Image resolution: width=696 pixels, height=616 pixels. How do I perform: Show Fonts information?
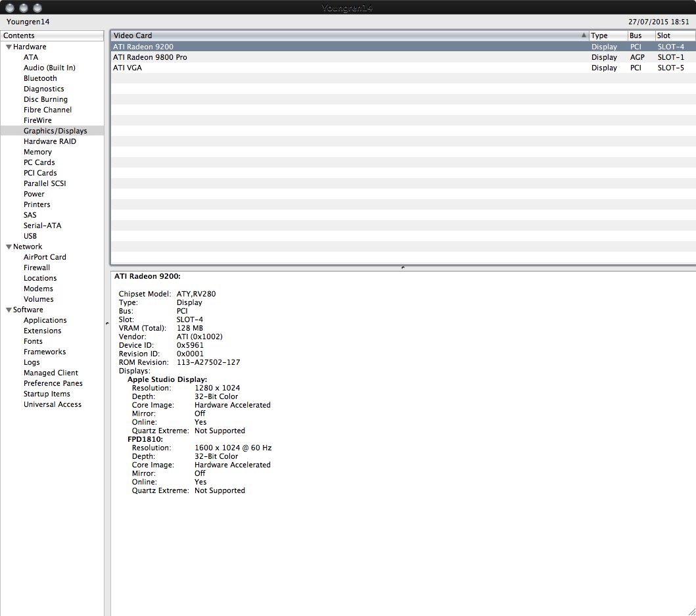point(33,342)
